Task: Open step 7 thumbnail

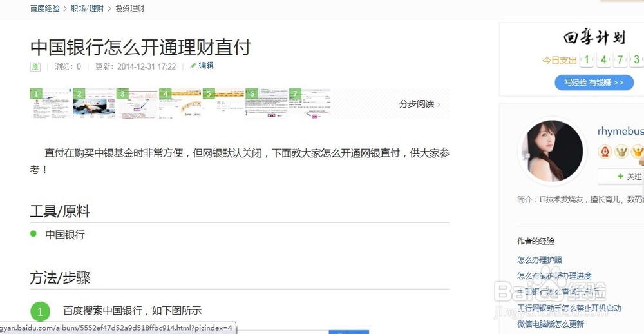Action: (x=310, y=103)
